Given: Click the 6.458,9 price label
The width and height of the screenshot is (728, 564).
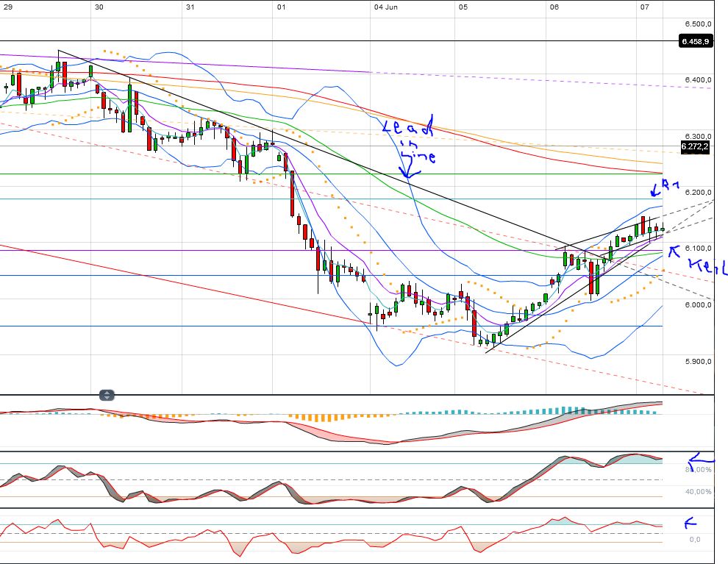Looking at the screenshot, I should point(695,41).
